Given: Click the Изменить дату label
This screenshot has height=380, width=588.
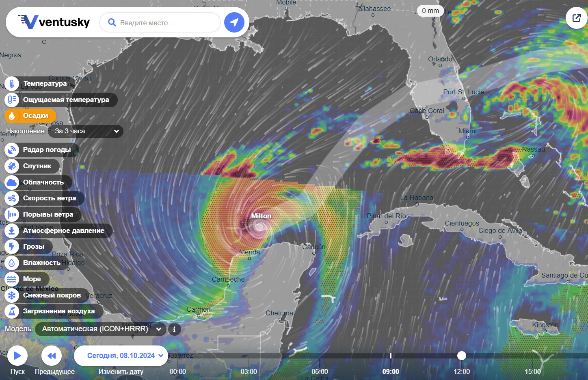Looking at the screenshot, I should point(121,371).
